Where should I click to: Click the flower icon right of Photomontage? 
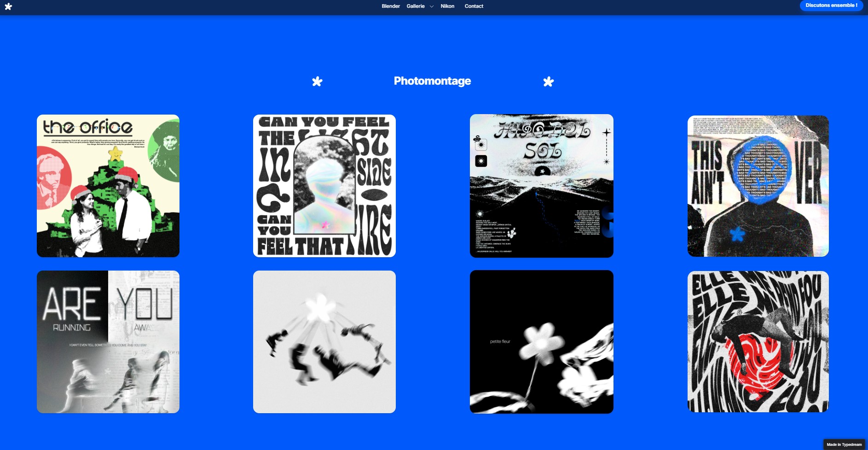click(548, 82)
